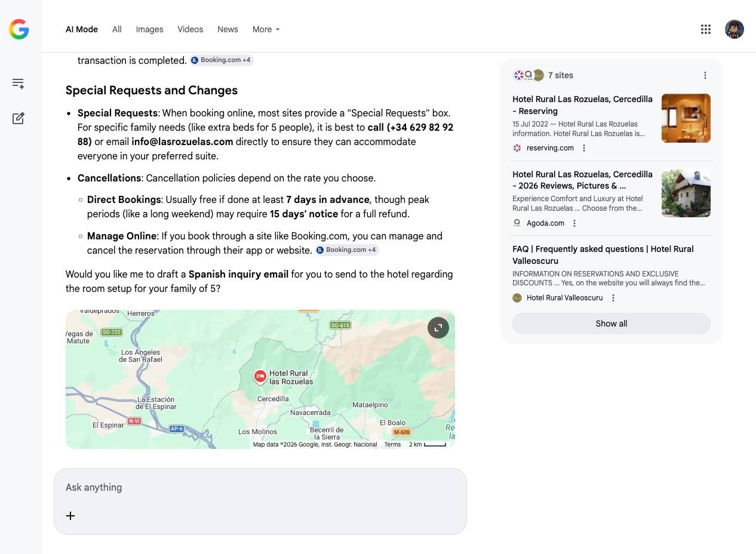
Task: Open AI Mode history icon in sidebar
Action: point(19,84)
